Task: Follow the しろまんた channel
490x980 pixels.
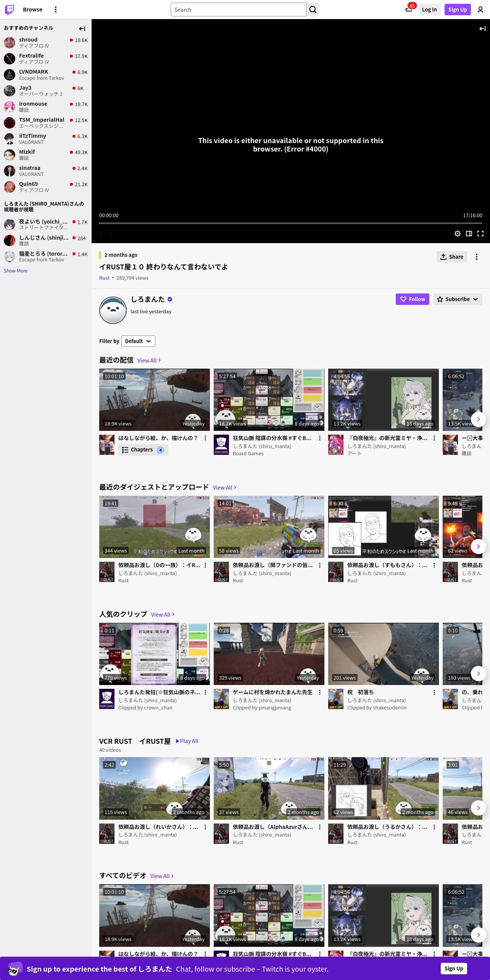Action: [413, 299]
